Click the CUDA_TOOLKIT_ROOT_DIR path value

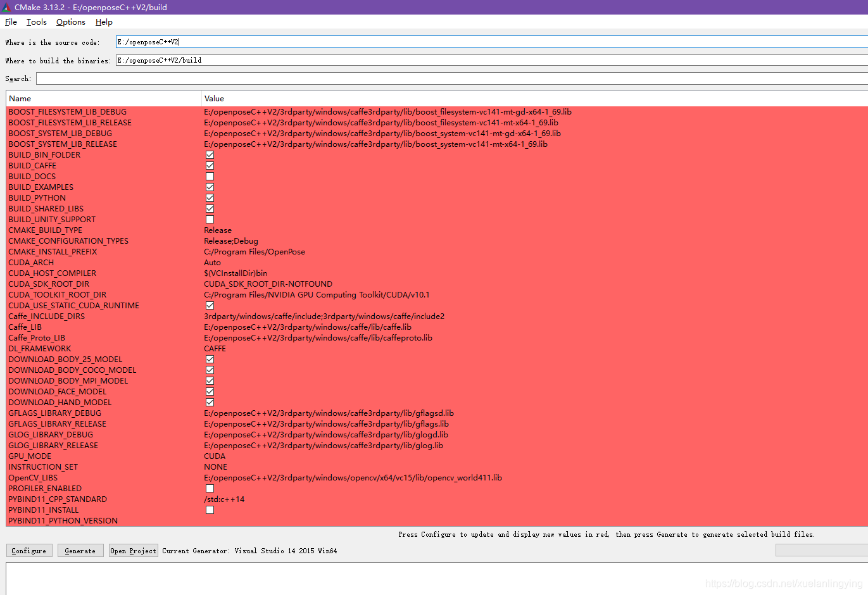[x=317, y=295]
